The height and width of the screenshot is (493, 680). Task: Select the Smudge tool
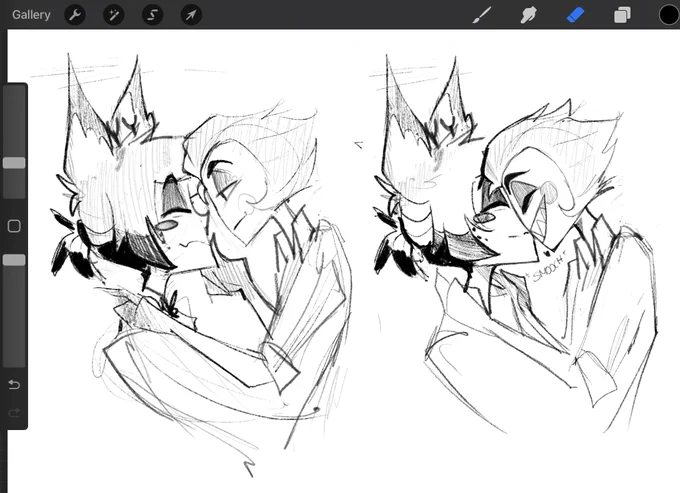pyautogui.click(x=528, y=15)
